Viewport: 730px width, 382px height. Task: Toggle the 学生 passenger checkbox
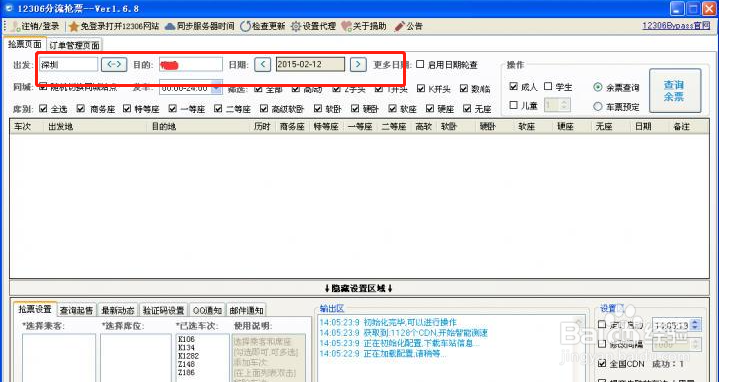click(x=548, y=86)
